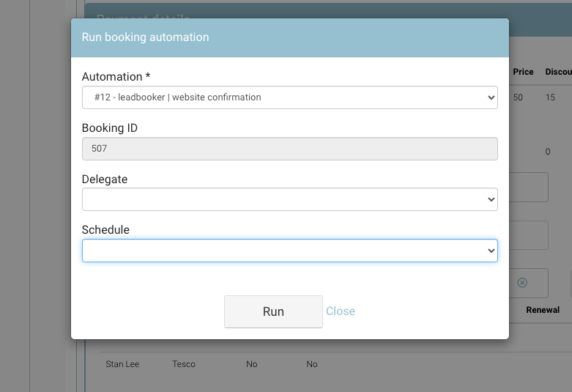Open the Automation dropdown
572x392 pixels.
point(289,97)
